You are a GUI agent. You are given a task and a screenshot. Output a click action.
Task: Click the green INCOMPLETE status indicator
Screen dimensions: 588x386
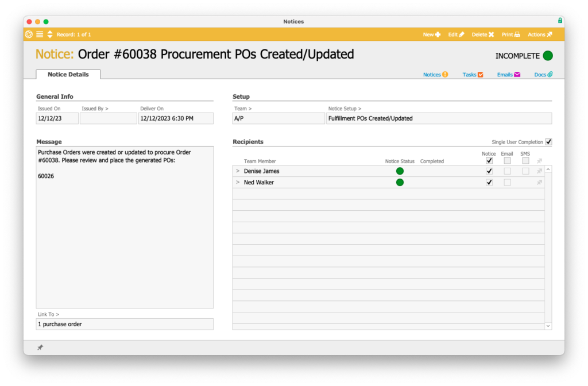point(547,56)
